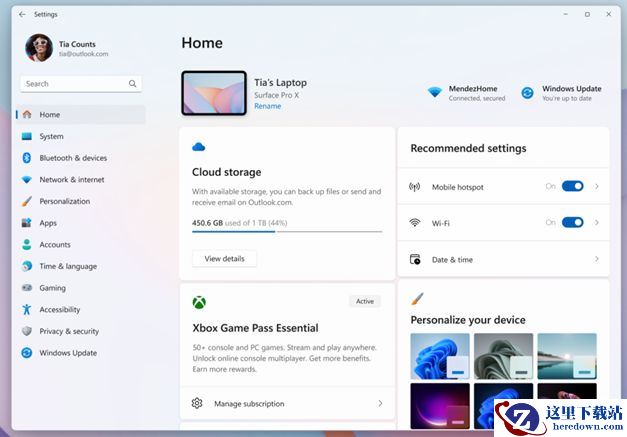
Task: Disable the Wi-Fi toggle switch
Action: pos(572,222)
